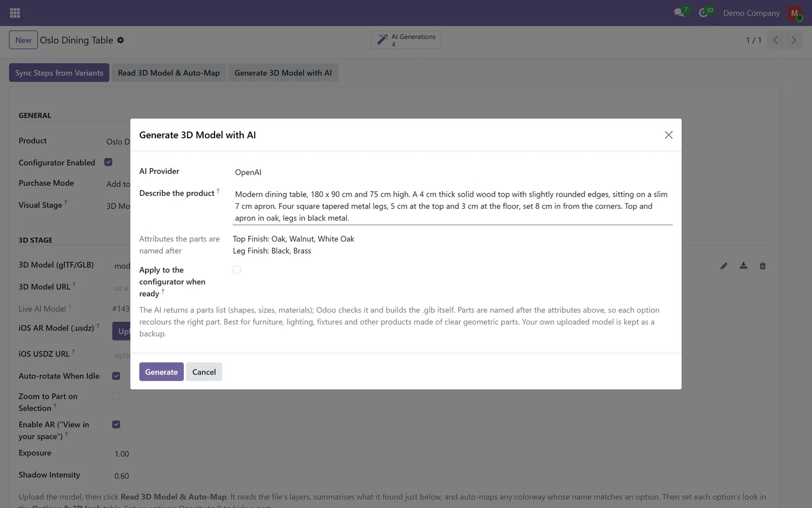Click the Generate button
812x508 pixels.
point(161,372)
